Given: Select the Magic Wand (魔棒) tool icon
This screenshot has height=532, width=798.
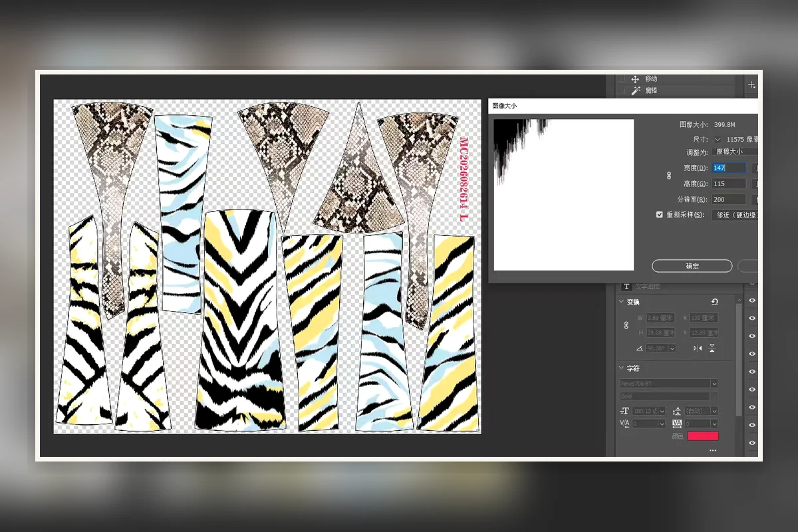Looking at the screenshot, I should tap(634, 90).
